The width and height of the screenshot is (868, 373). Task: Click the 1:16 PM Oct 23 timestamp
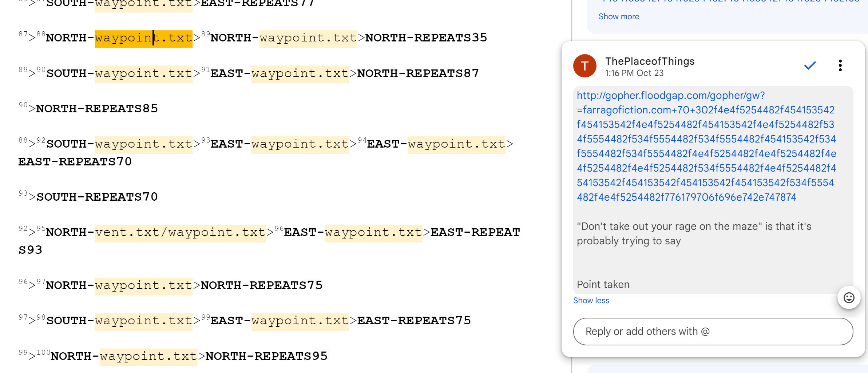tap(634, 73)
